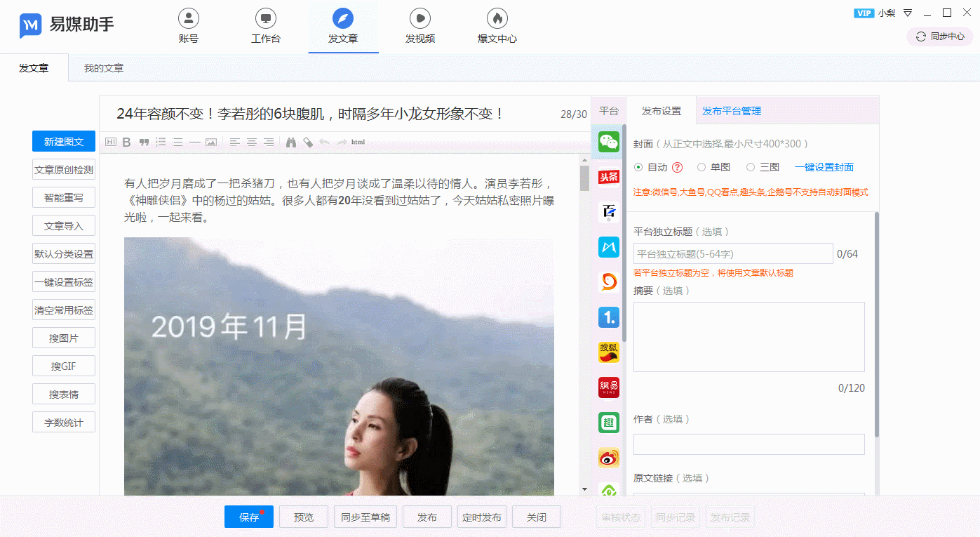Screen dimensions: 980x537
Task: Click 字数统计 button
Action: click(x=64, y=423)
